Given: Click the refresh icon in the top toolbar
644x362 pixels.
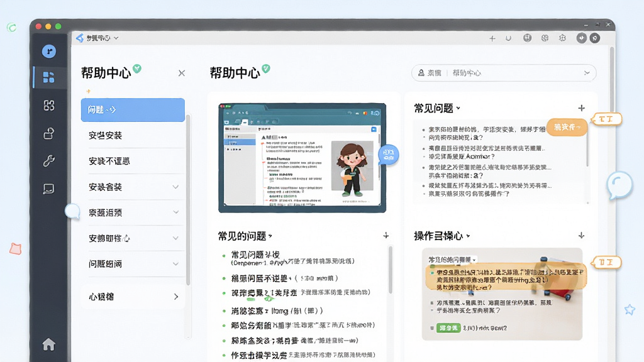Looking at the screenshot, I should [508, 38].
